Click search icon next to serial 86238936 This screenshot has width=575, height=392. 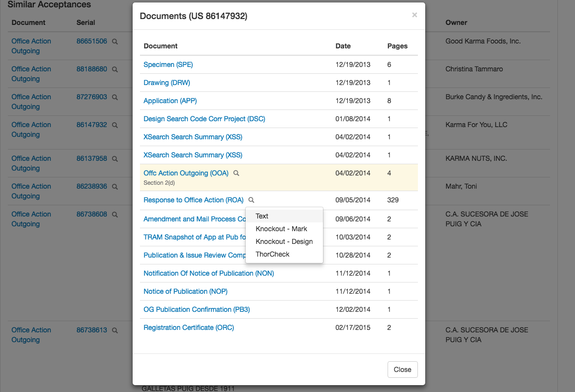pos(115,187)
